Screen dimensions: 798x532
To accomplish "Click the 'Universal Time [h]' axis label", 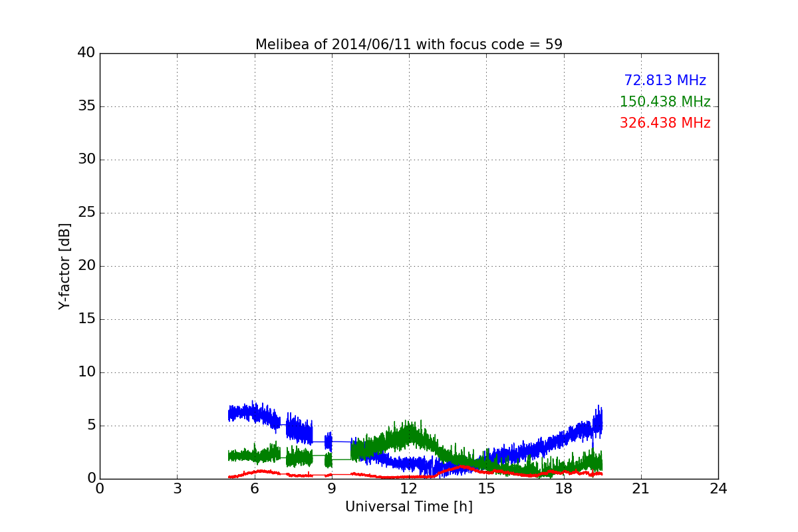I will [x=409, y=507].
